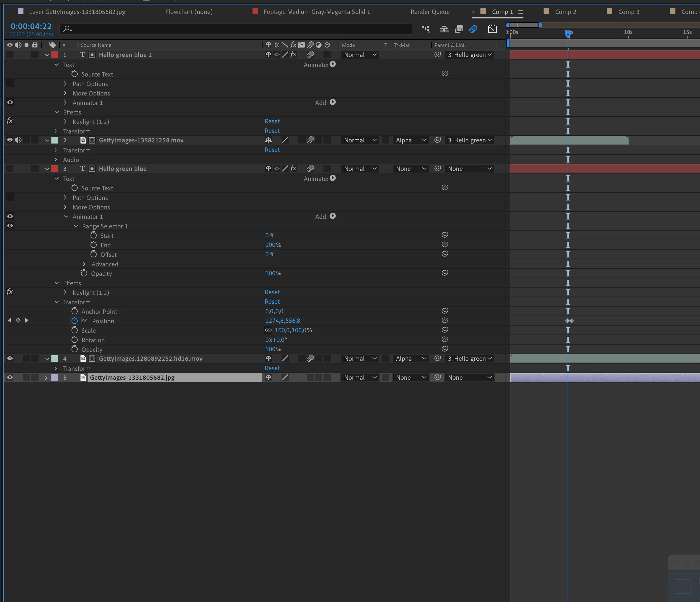Click the layer search input field

click(x=237, y=29)
